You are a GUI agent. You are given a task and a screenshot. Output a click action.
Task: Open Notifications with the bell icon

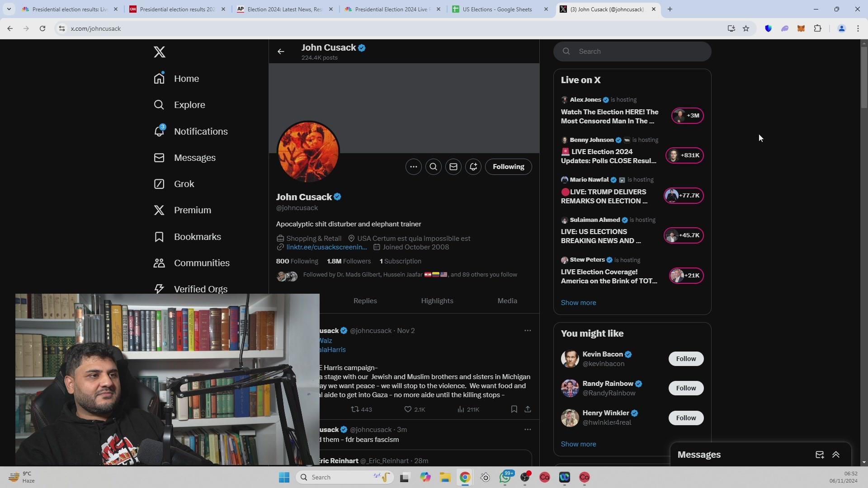click(191, 131)
